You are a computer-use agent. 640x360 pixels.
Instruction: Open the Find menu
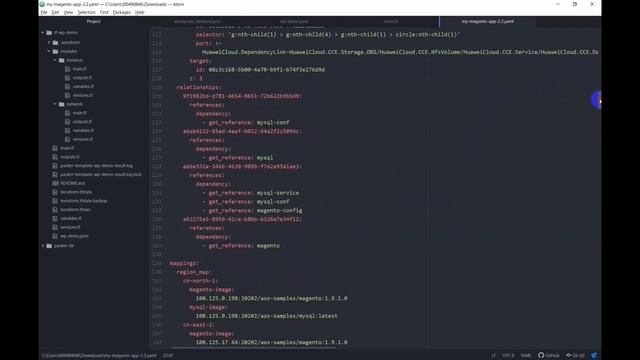click(104, 12)
